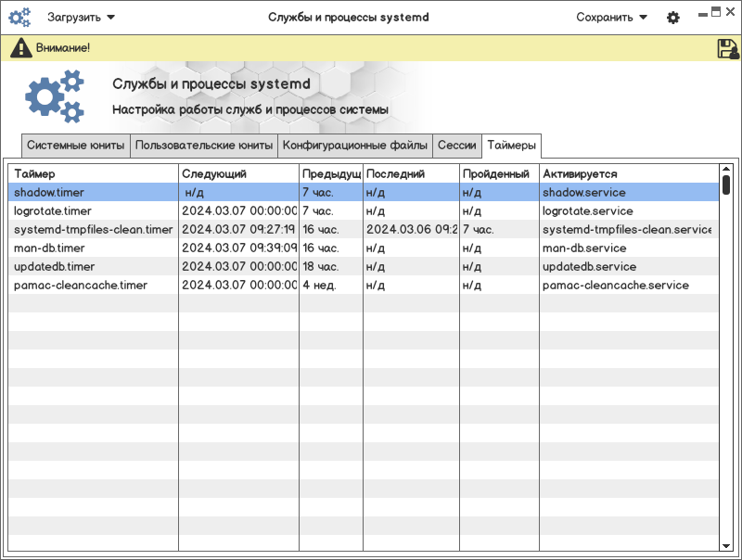Switch to Системные юниты tab
Screen dimensions: 742x560
tap(75, 146)
